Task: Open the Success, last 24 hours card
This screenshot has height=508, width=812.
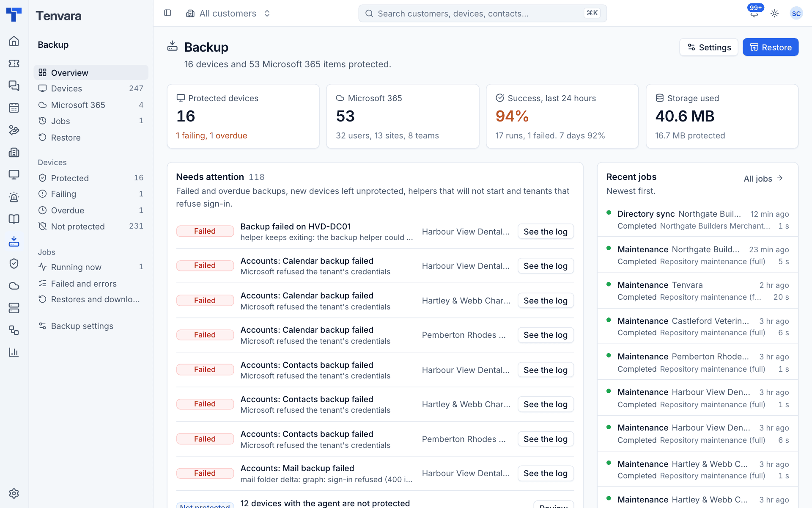Action: coord(562,116)
